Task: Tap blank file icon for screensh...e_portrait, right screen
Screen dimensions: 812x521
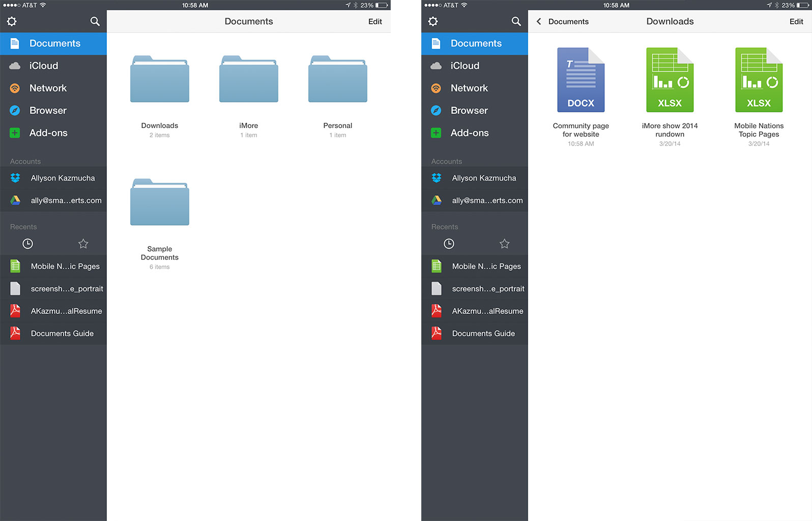Action: click(437, 288)
